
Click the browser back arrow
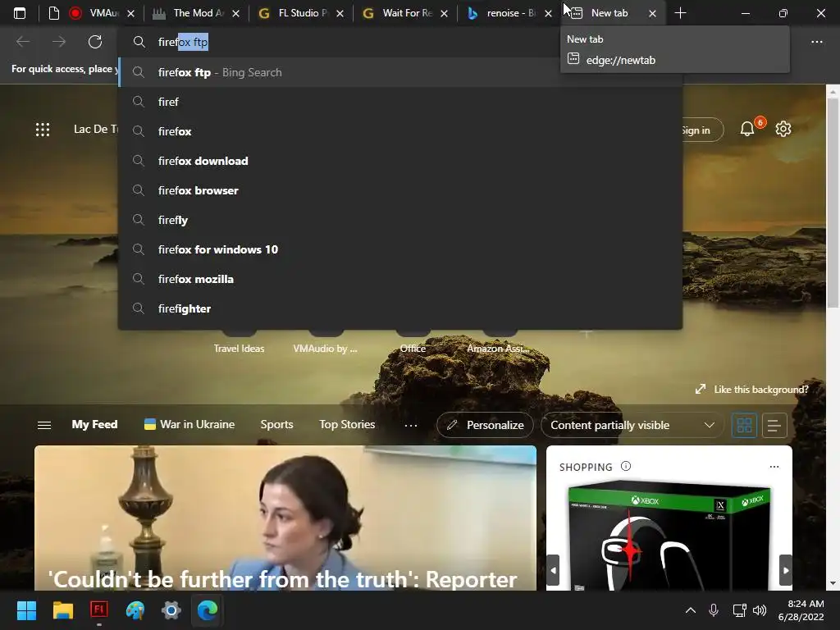[x=23, y=42]
